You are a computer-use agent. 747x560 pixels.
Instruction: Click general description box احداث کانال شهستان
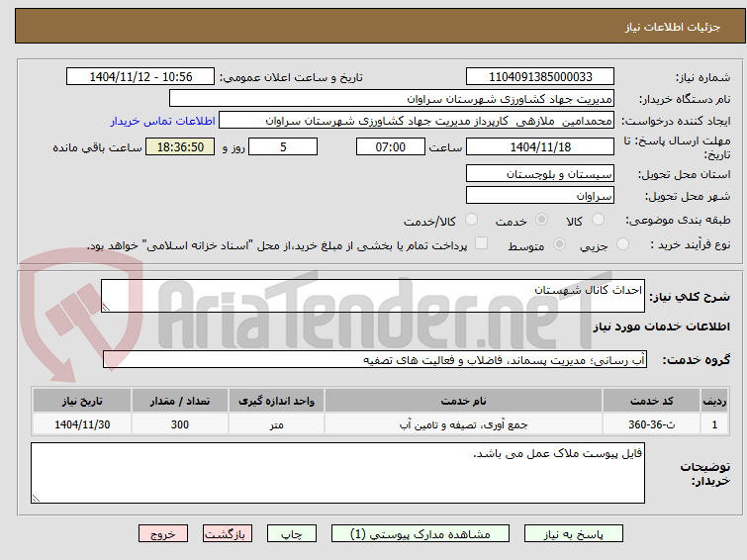(x=373, y=296)
